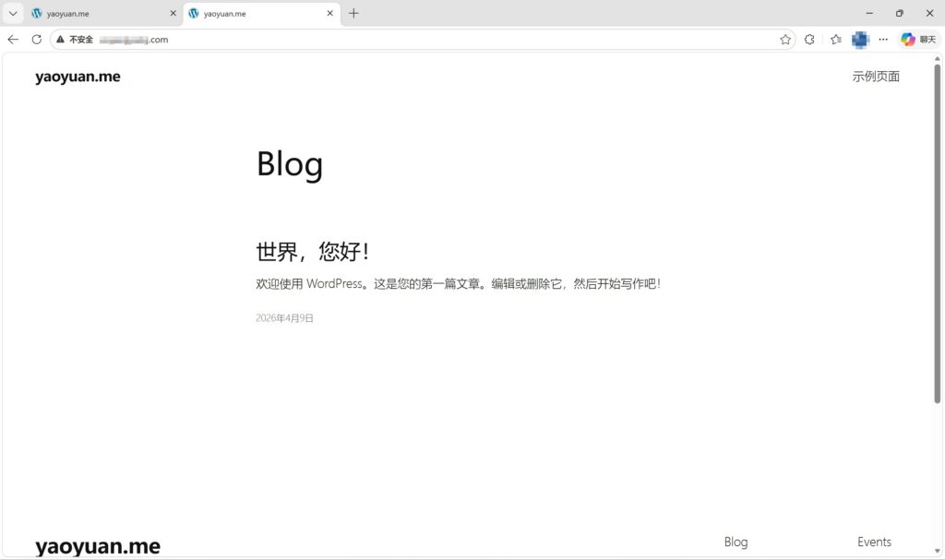The height and width of the screenshot is (560, 945).
Task: Click the browser back arrow
Action: tap(13, 40)
